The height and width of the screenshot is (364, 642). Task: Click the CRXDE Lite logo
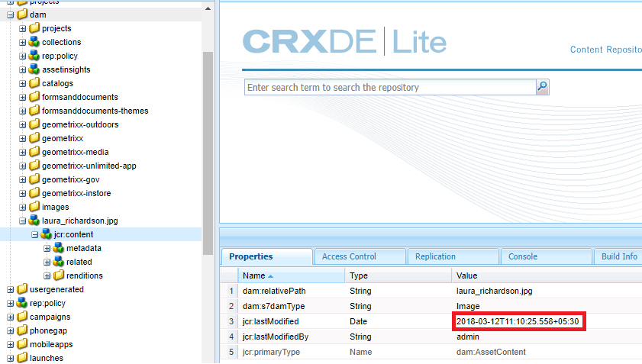click(344, 42)
